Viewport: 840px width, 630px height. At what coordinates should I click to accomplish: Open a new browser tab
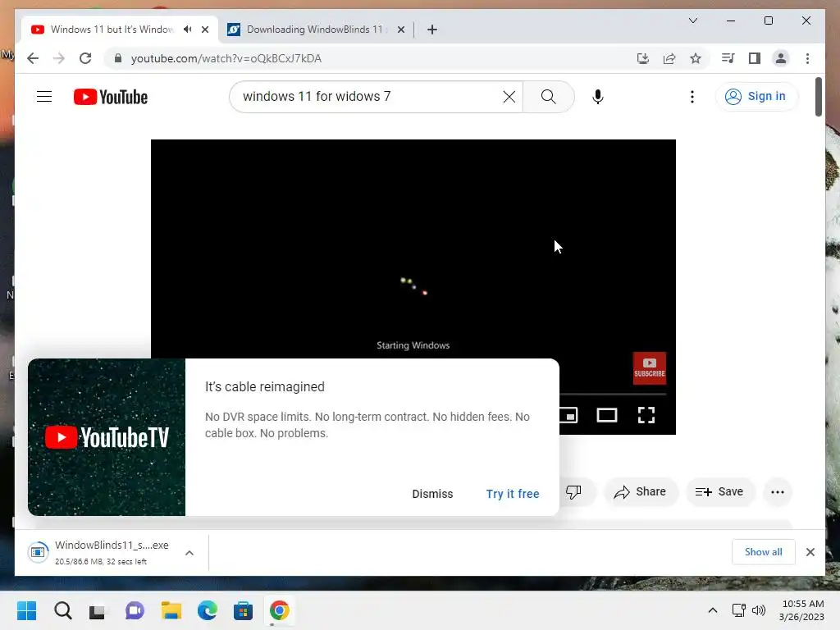click(x=431, y=30)
